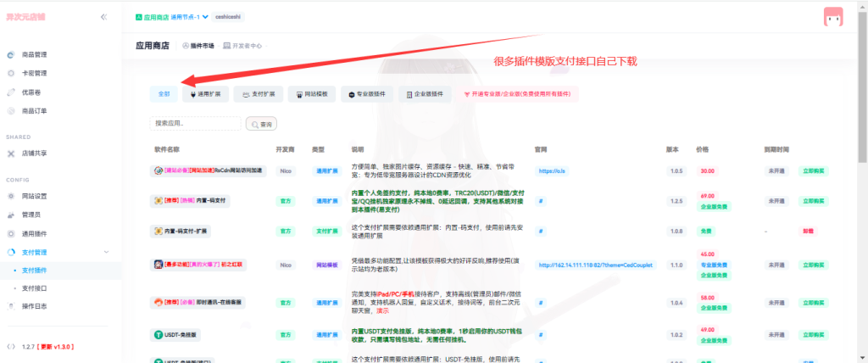Focus the 搜索应用 search field

[196, 124]
